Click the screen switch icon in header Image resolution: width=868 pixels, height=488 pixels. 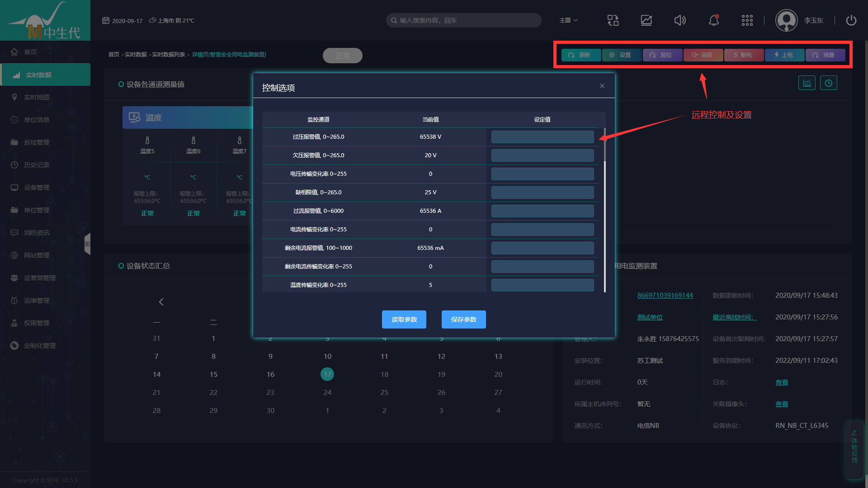tap(613, 20)
